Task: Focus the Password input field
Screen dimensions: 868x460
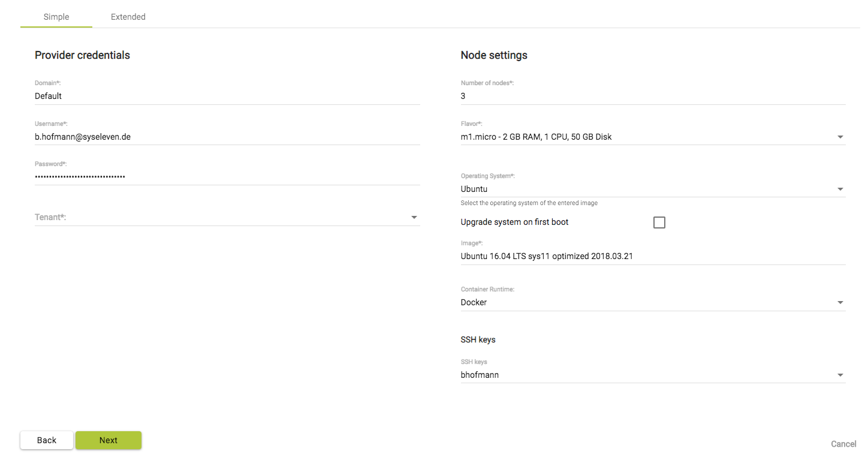Action: (180, 176)
